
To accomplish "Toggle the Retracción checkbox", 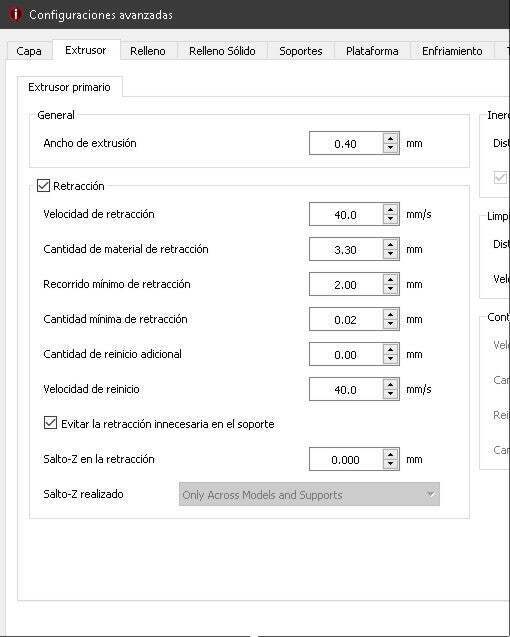I will click(43, 186).
